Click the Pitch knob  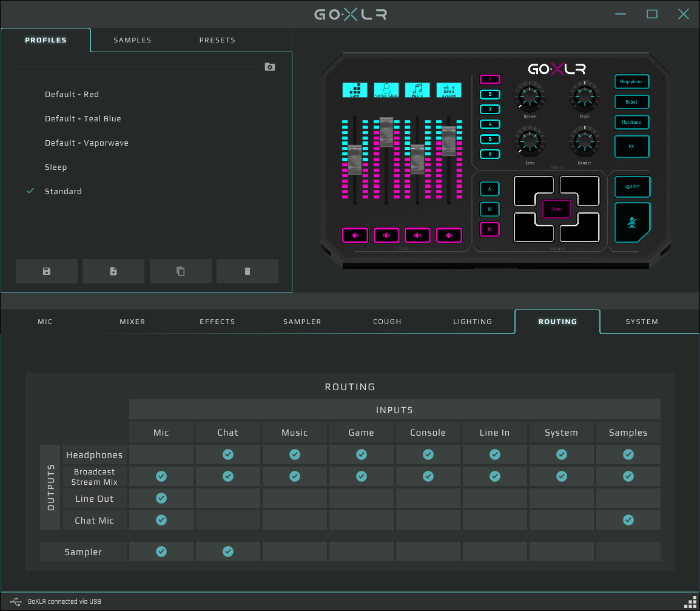coord(584,96)
